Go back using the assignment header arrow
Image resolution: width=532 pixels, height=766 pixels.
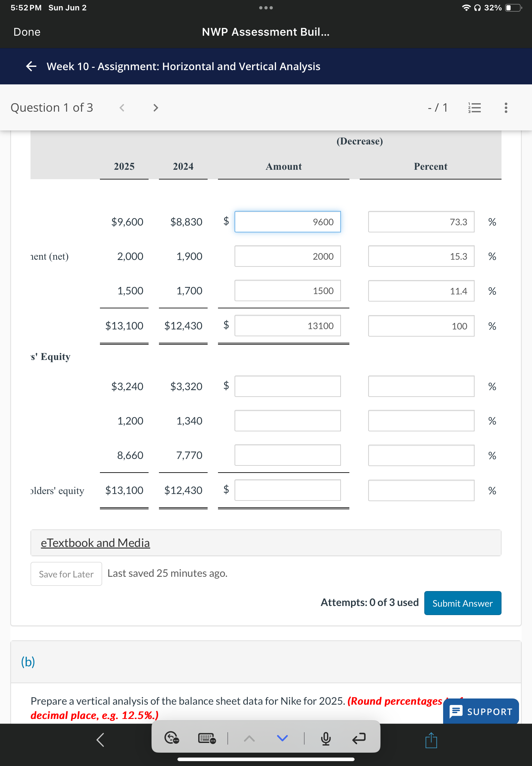pos(31,66)
